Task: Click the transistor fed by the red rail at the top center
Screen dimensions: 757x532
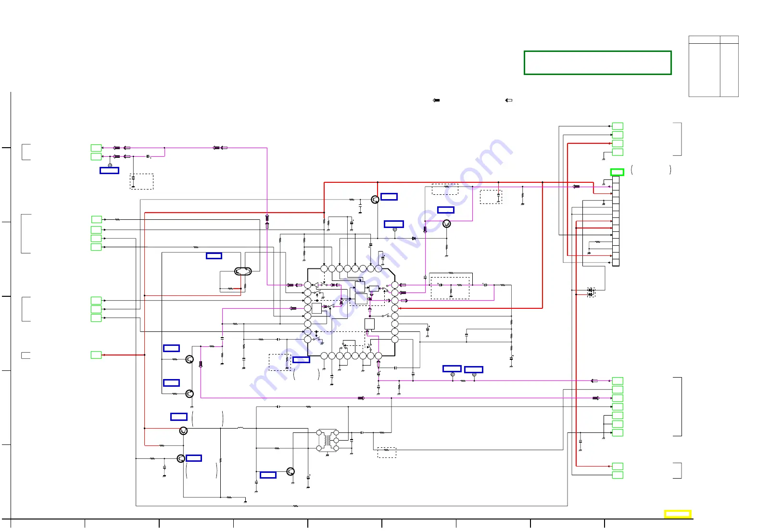Action: click(x=375, y=200)
